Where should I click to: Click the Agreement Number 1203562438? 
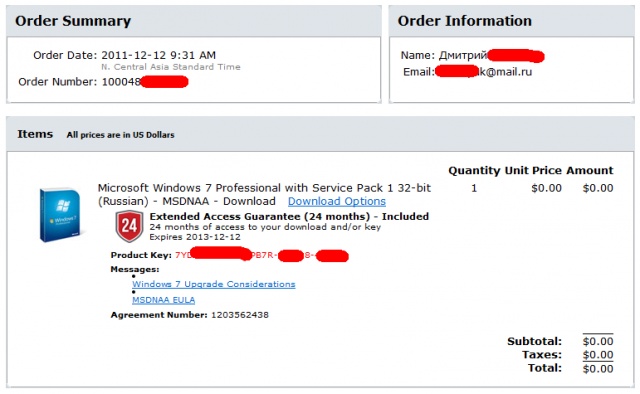240,315
